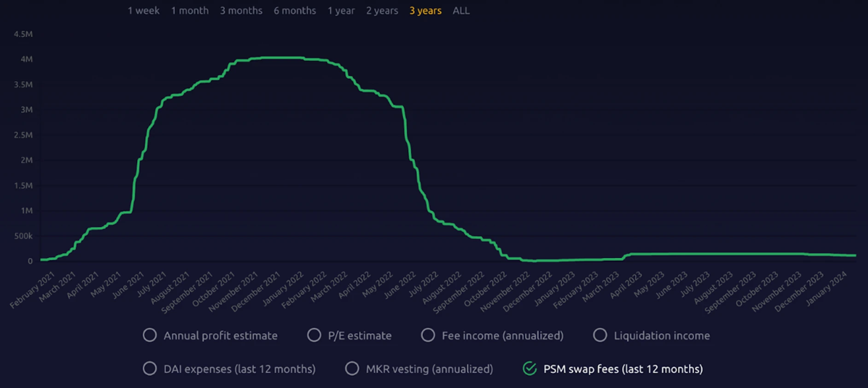Select MKR vesting (annualized) option
868x388 pixels.
(352, 369)
